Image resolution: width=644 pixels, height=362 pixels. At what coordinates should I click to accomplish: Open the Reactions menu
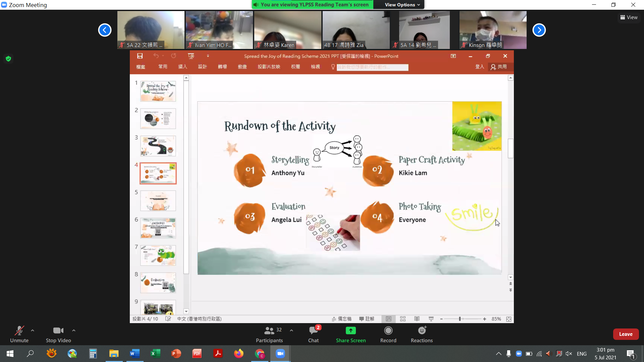[x=422, y=334]
